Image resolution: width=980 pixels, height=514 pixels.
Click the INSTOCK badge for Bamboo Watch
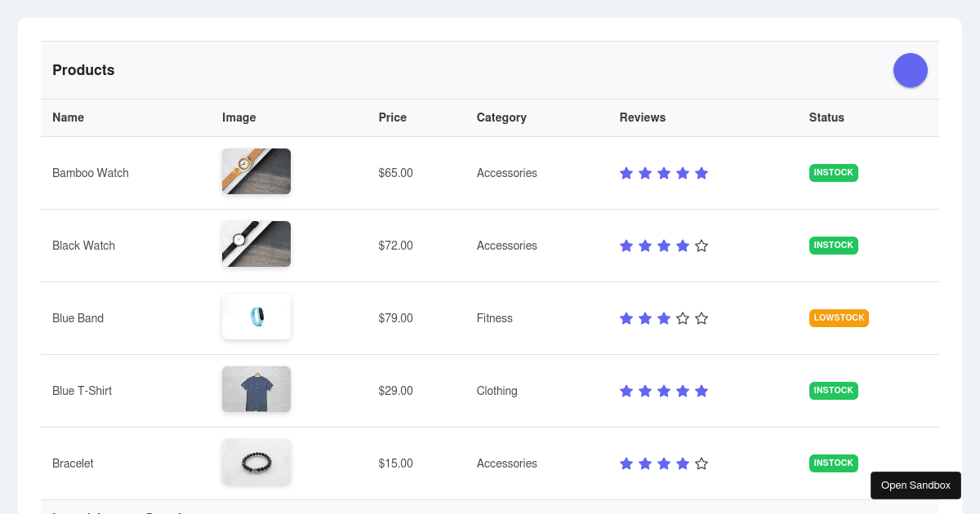tap(833, 173)
